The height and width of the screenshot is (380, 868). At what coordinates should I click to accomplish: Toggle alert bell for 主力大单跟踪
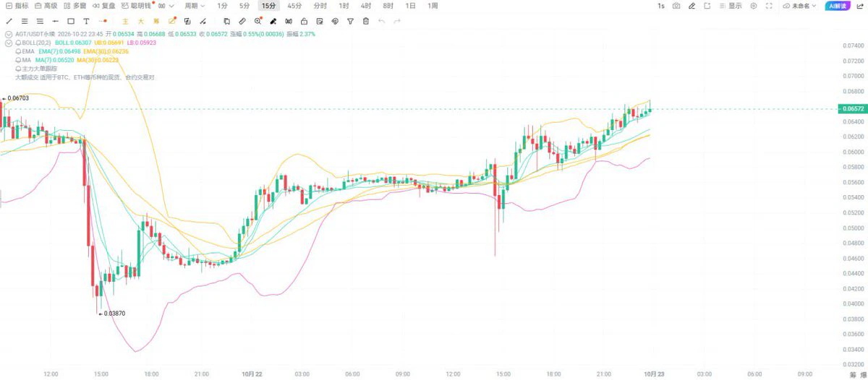coord(18,69)
